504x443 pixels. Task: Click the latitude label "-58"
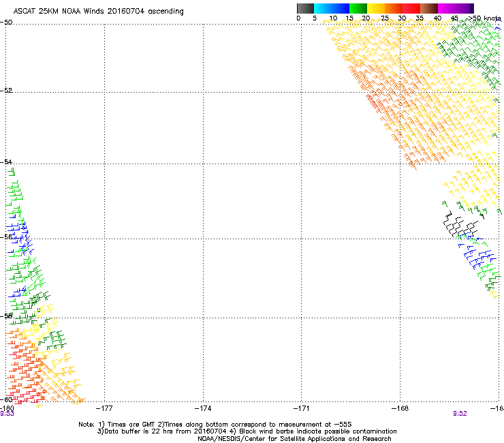(x=6, y=316)
